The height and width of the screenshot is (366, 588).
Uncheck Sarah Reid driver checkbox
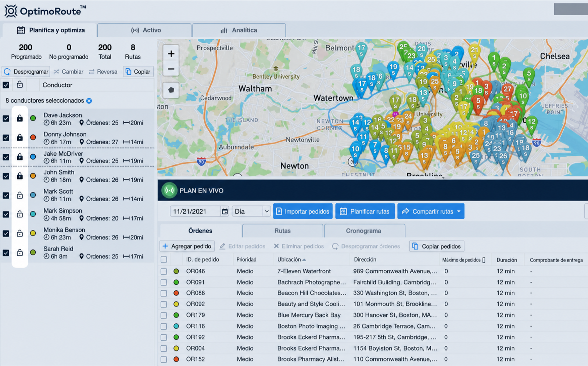[6, 253]
